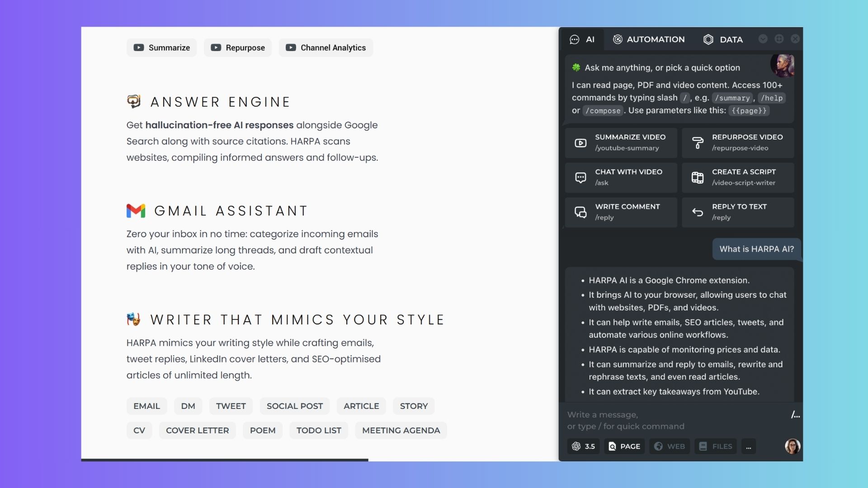868x488 pixels.
Task: Toggle the PAGE context option
Action: [x=624, y=446]
